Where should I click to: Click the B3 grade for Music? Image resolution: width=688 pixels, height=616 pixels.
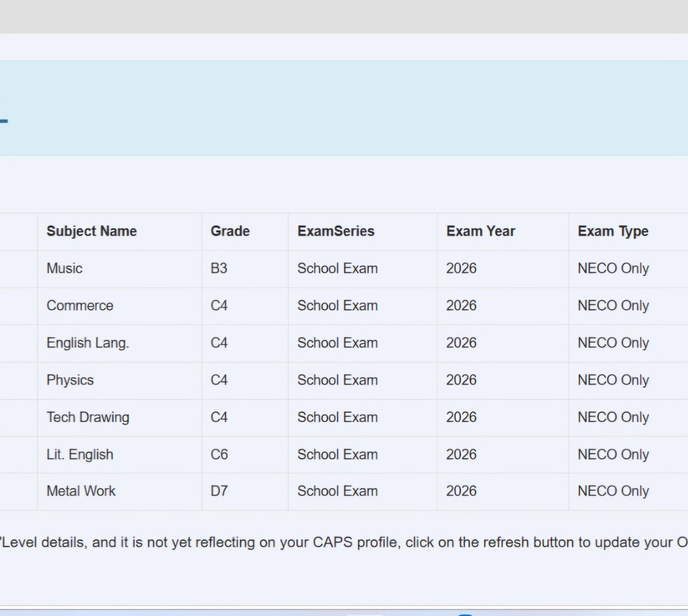pyautogui.click(x=219, y=268)
